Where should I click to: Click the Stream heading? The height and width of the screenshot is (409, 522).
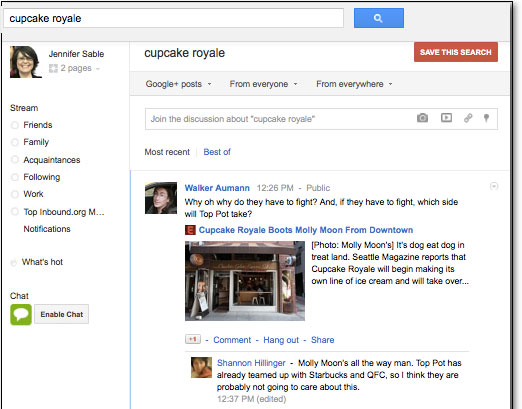pyautogui.click(x=24, y=108)
